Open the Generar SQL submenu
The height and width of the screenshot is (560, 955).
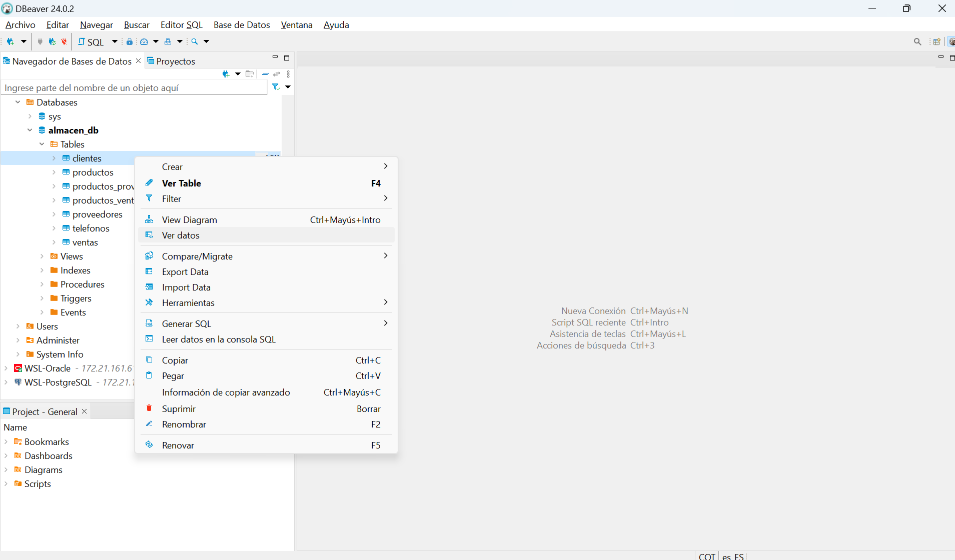[266, 323]
